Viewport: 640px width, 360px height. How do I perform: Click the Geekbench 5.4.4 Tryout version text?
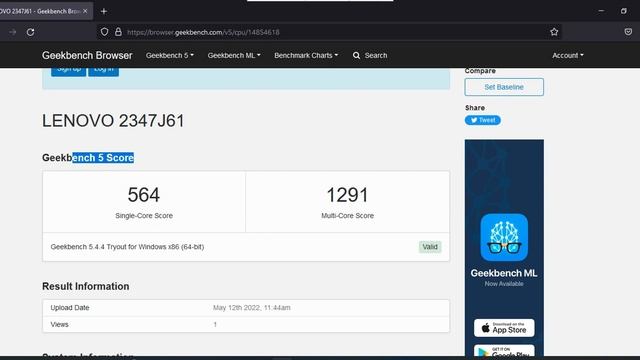(x=127, y=247)
